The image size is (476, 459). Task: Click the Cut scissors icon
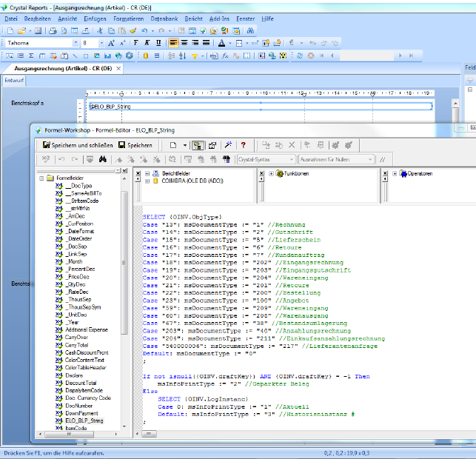101,31
